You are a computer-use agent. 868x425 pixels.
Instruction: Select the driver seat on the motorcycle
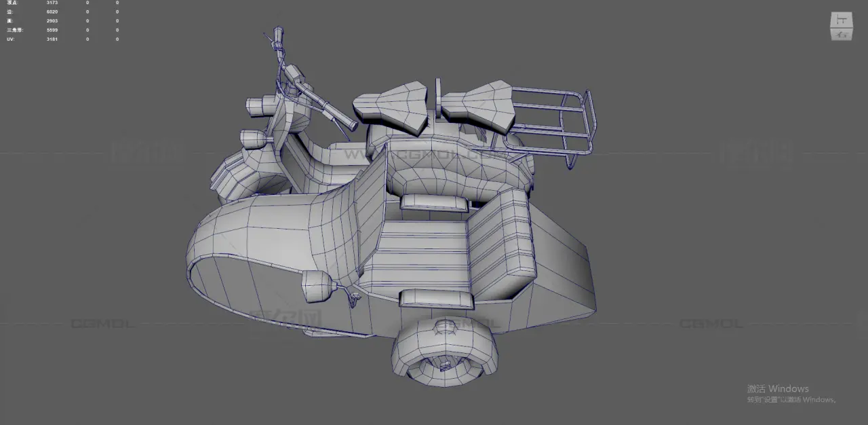coord(391,105)
